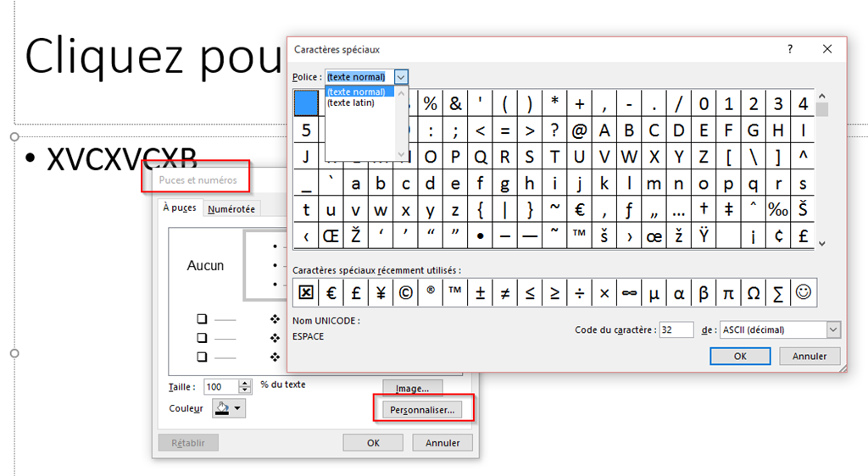Select the double dagger ‡ character
This screenshot has height=476, width=868.
(728, 209)
